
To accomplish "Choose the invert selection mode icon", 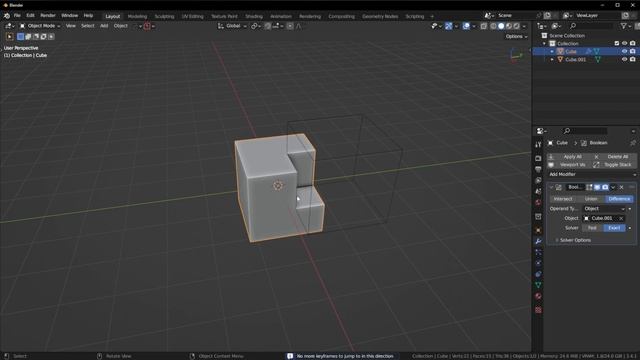I will (x=44, y=37).
